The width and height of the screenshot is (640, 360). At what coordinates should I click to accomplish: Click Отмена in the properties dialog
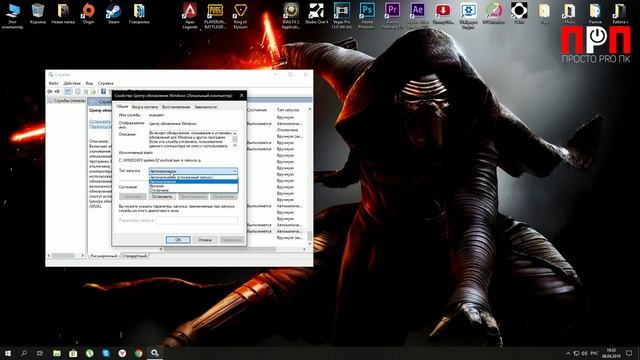[204, 240]
